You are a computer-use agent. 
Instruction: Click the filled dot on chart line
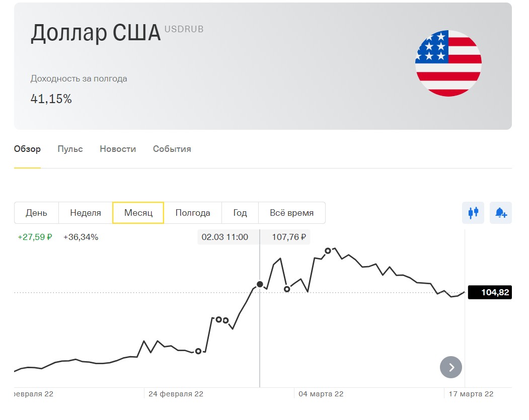(260, 284)
